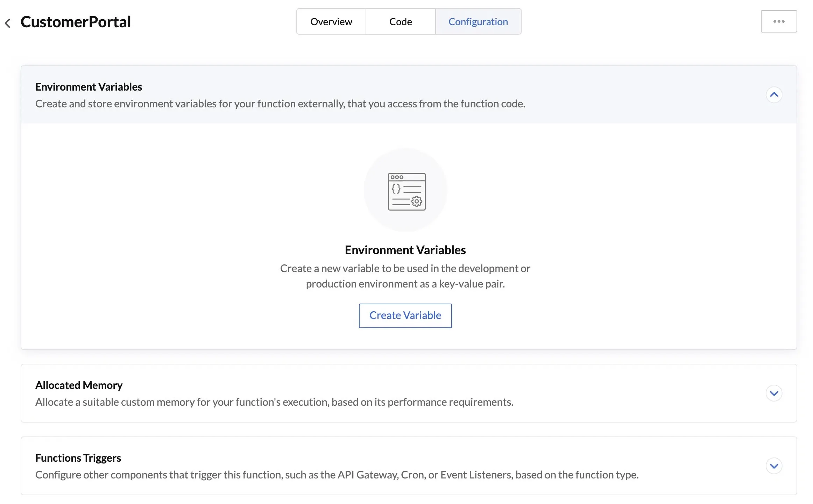Click the Create Variable button
Viewport: 813px width, 504px height.
tap(405, 315)
